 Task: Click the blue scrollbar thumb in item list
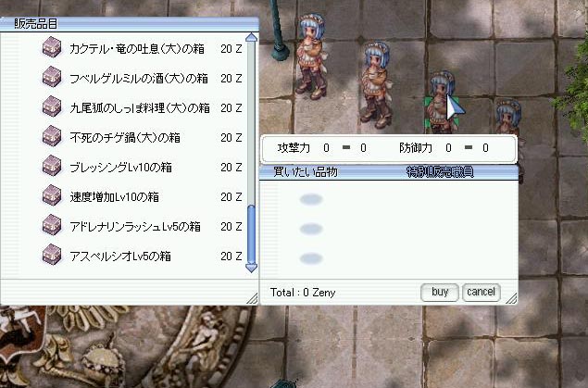[x=251, y=234]
